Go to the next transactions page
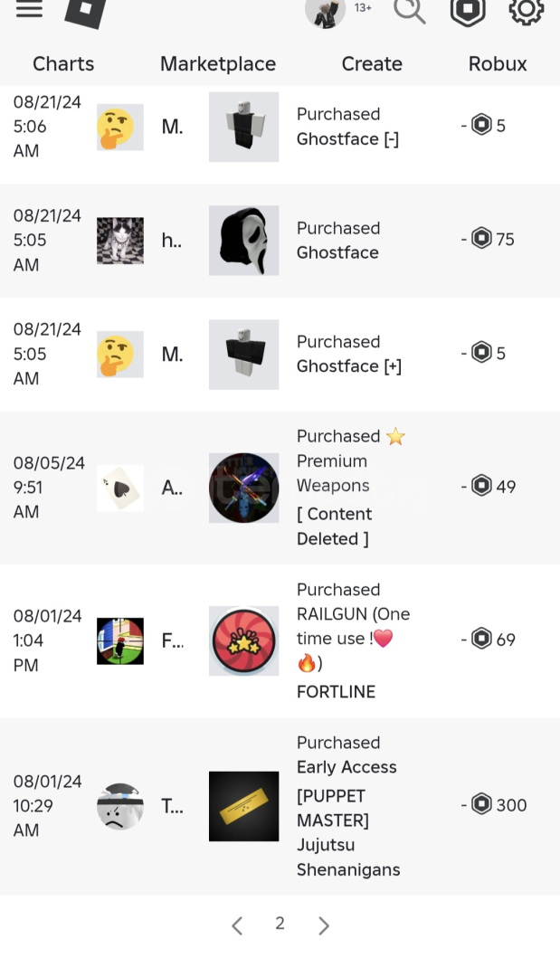 click(x=324, y=925)
